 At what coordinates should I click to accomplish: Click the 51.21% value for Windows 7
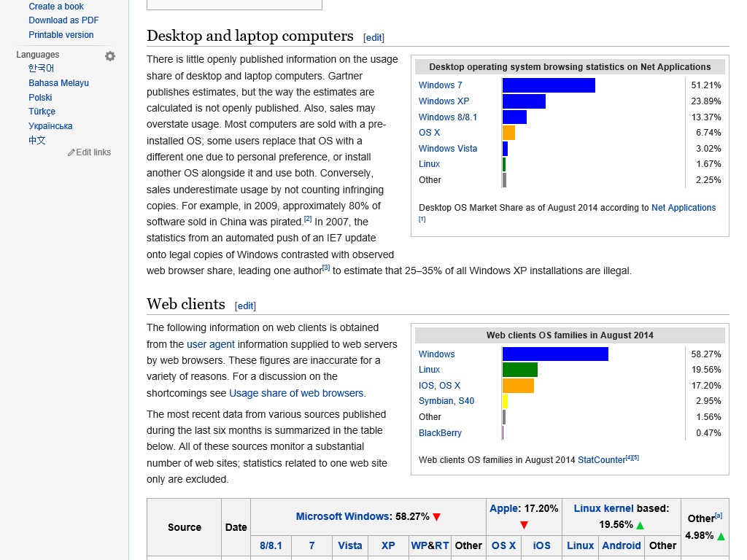pos(706,85)
